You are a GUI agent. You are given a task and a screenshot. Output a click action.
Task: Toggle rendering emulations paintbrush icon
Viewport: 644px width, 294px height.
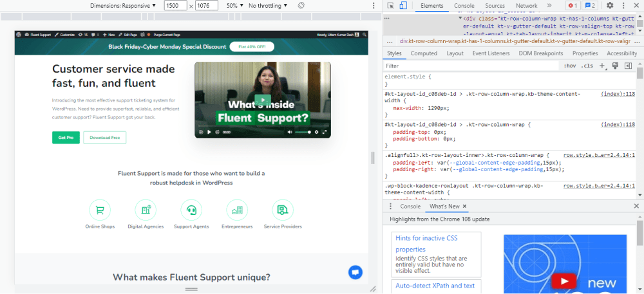[x=615, y=66]
